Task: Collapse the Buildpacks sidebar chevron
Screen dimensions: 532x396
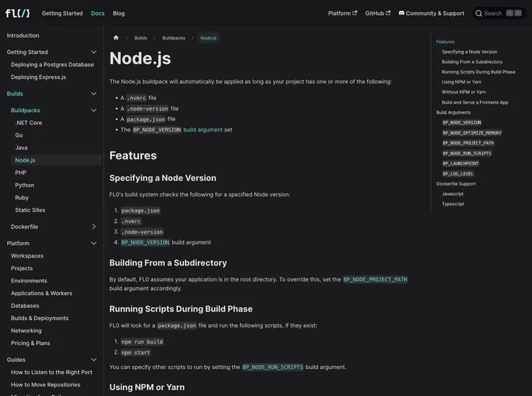Action: pyautogui.click(x=94, y=111)
